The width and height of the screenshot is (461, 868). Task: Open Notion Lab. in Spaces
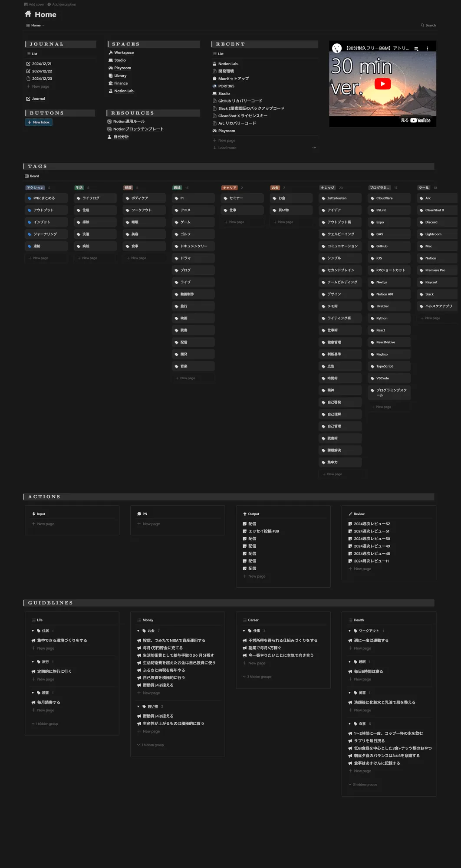122,91
